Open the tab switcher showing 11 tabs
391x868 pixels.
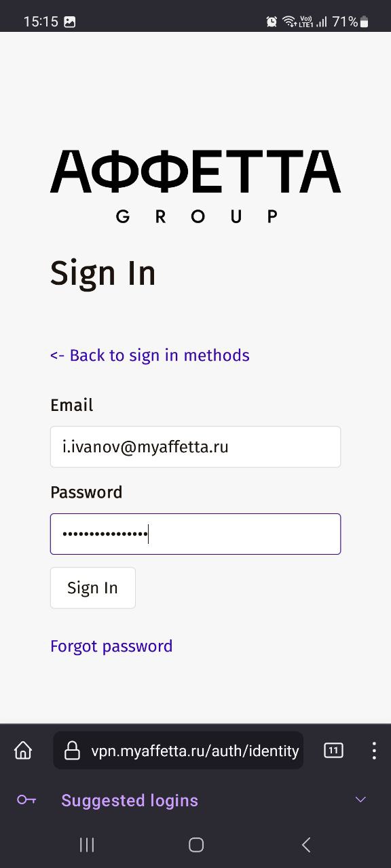coord(333,750)
